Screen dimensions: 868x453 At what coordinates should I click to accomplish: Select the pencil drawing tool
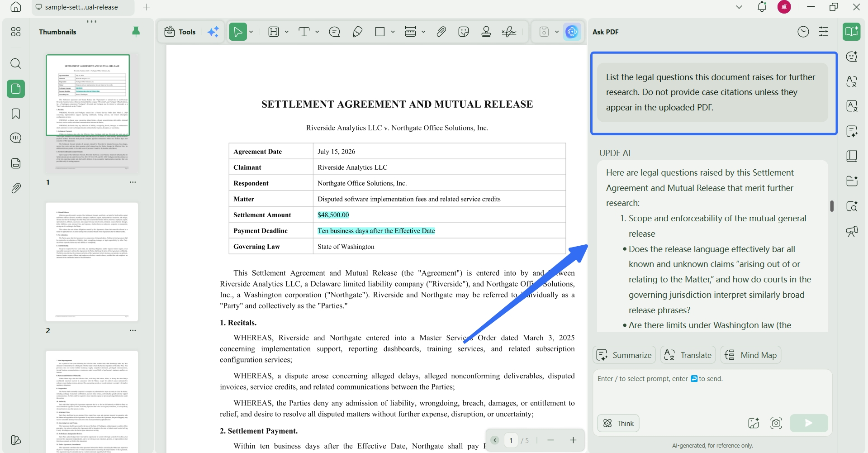tap(357, 32)
